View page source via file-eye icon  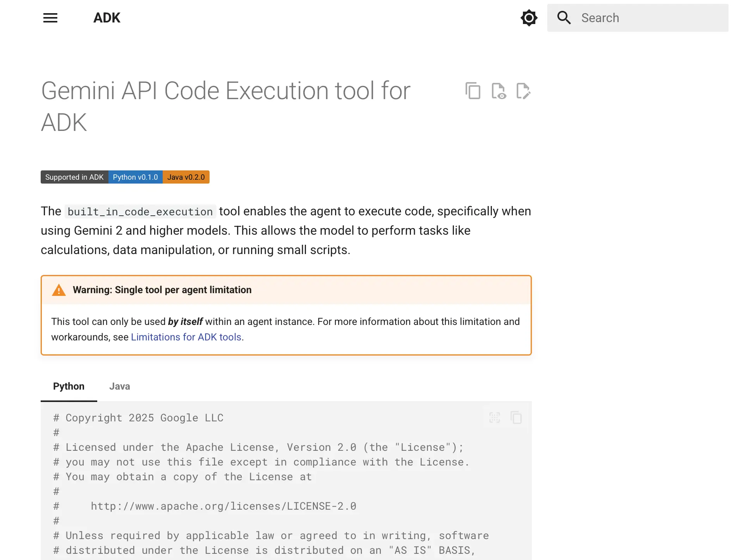(x=499, y=91)
